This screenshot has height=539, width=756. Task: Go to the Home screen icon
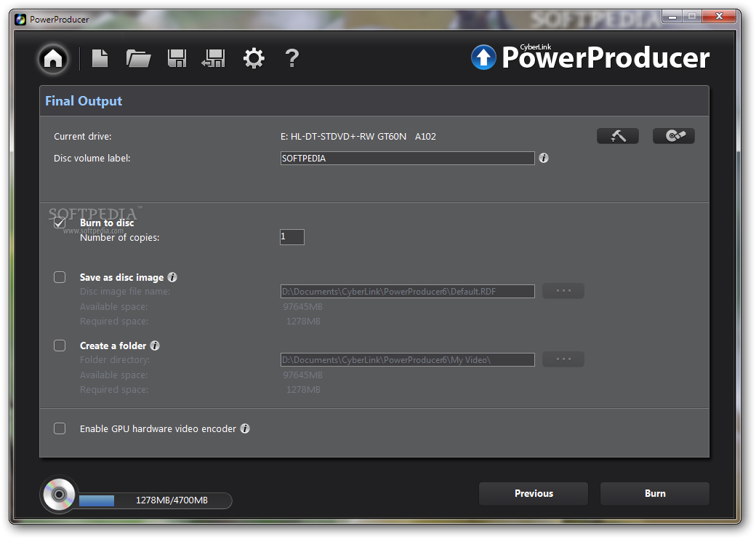[x=53, y=60]
